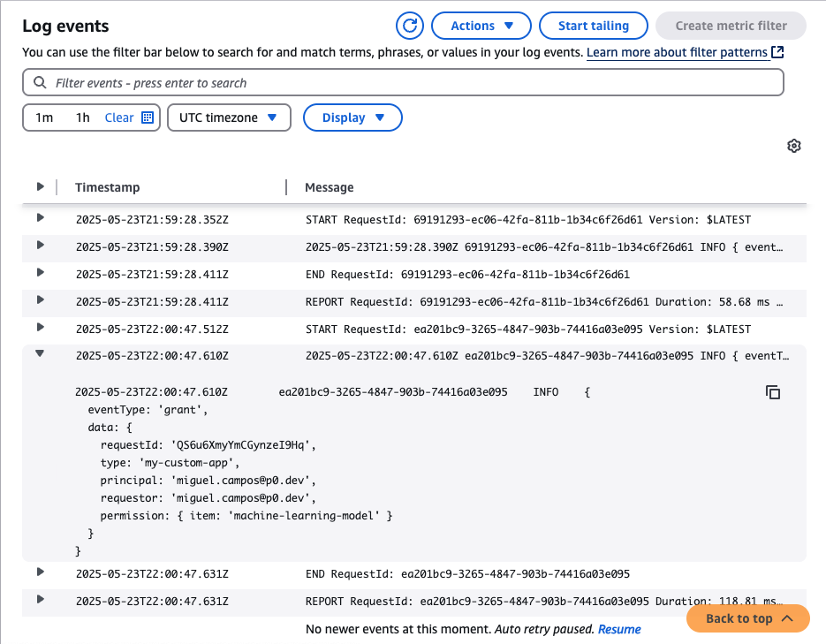Click the search magnifier icon in filter bar

point(40,83)
